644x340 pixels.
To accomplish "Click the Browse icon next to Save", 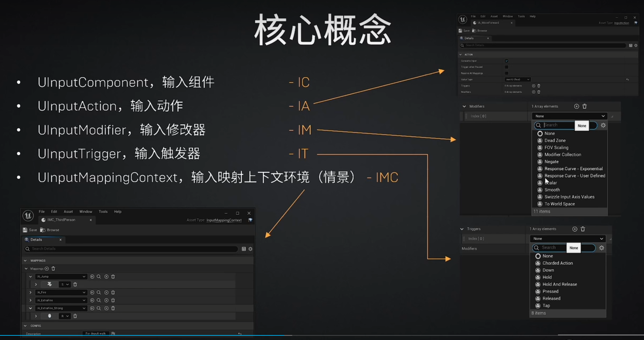I will pyautogui.click(x=43, y=230).
